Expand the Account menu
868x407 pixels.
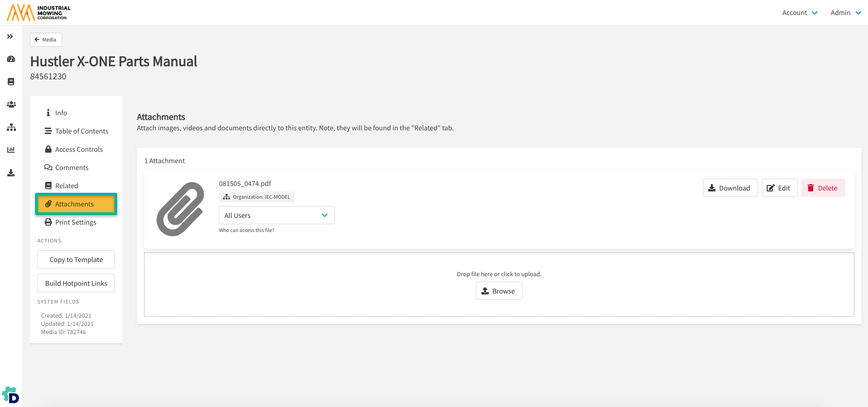(x=800, y=13)
